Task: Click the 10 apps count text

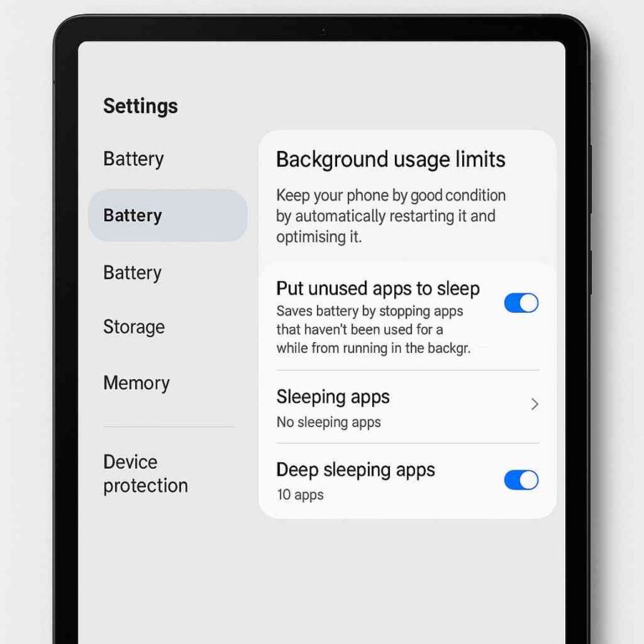Action: (x=300, y=495)
